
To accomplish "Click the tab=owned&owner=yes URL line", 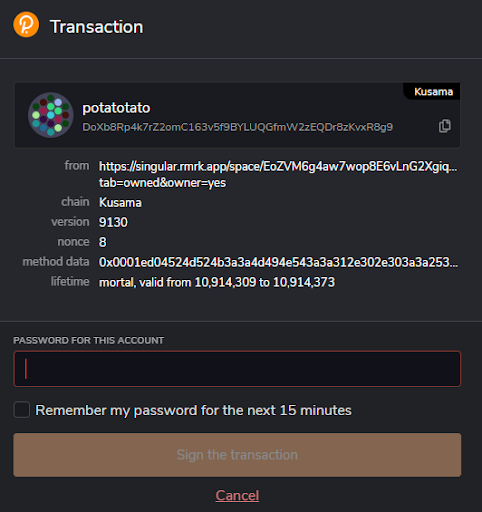I will [162, 183].
